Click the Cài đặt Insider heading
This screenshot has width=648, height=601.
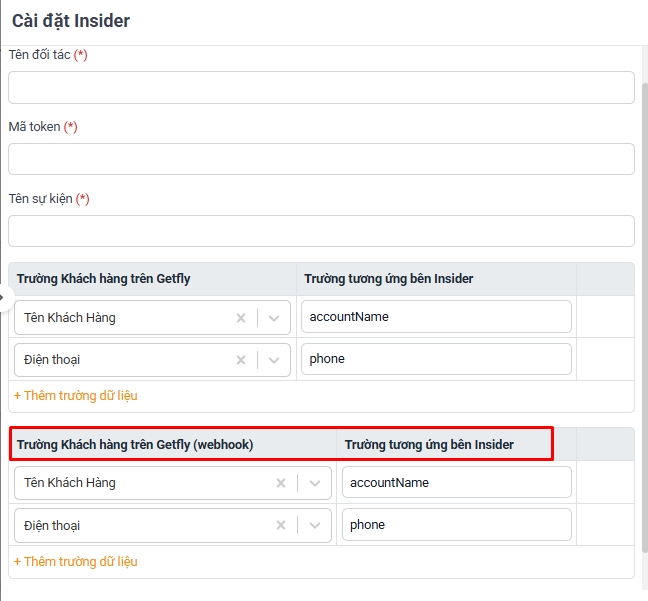point(71,21)
